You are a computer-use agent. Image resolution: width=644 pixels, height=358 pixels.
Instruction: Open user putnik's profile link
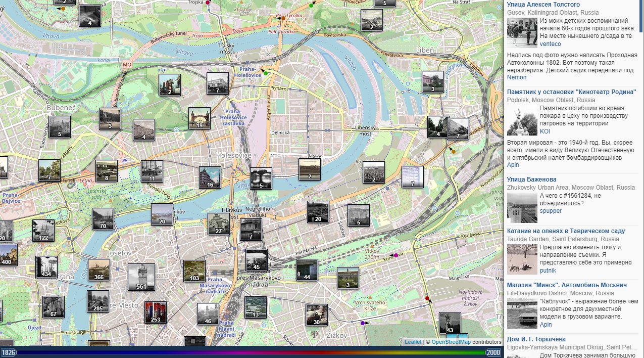[x=548, y=271]
